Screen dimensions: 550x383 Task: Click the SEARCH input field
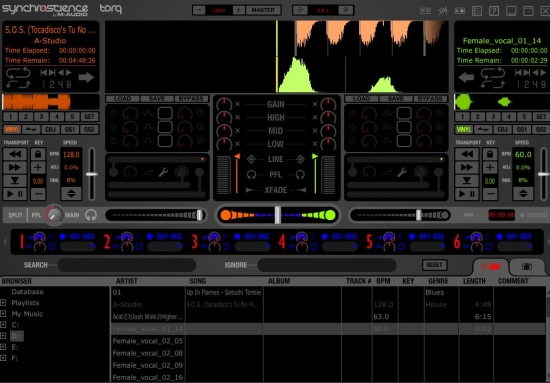click(x=127, y=265)
